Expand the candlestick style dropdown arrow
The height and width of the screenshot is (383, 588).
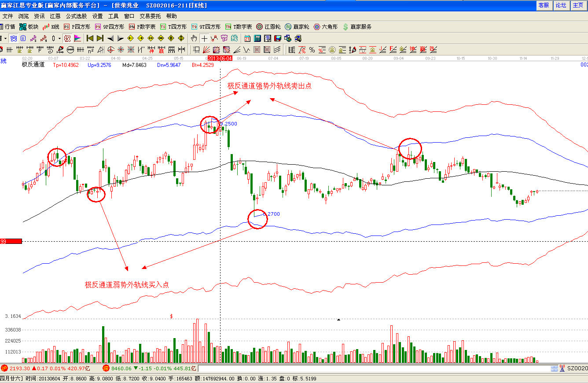(59, 38)
